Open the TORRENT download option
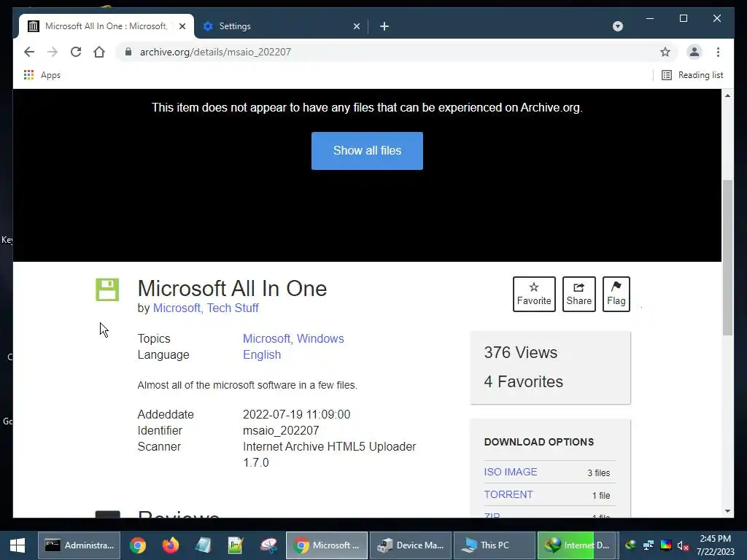This screenshot has width=747, height=560. tap(508, 495)
